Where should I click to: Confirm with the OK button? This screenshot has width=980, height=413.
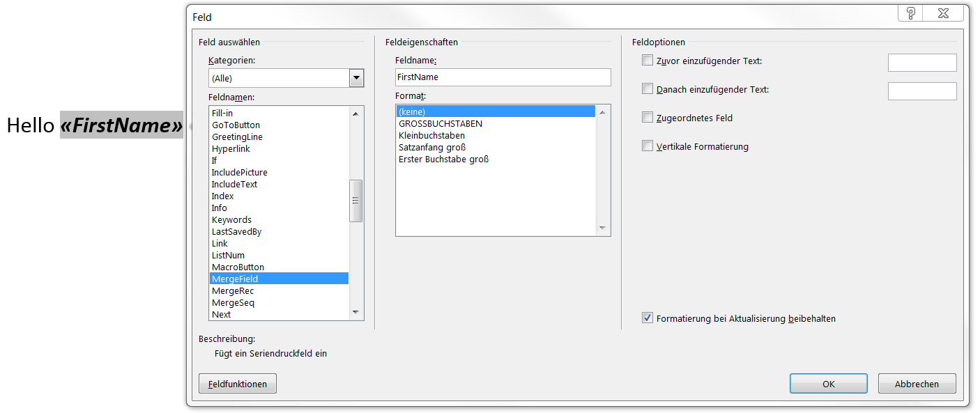point(828,384)
